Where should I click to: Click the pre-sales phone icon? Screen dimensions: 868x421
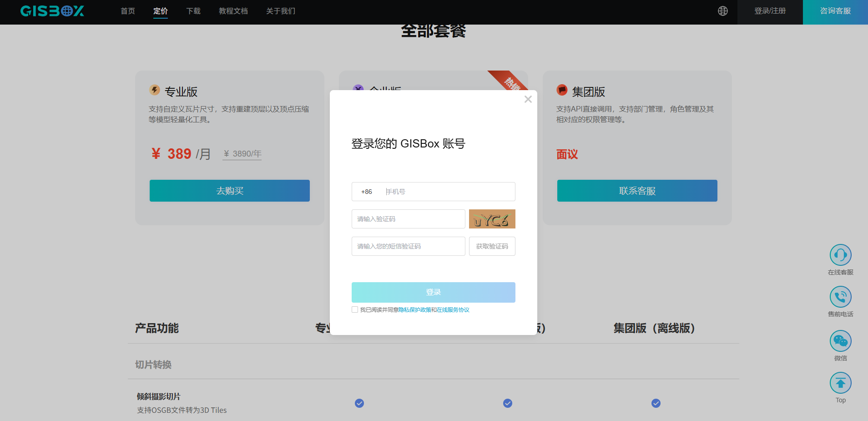(x=840, y=297)
